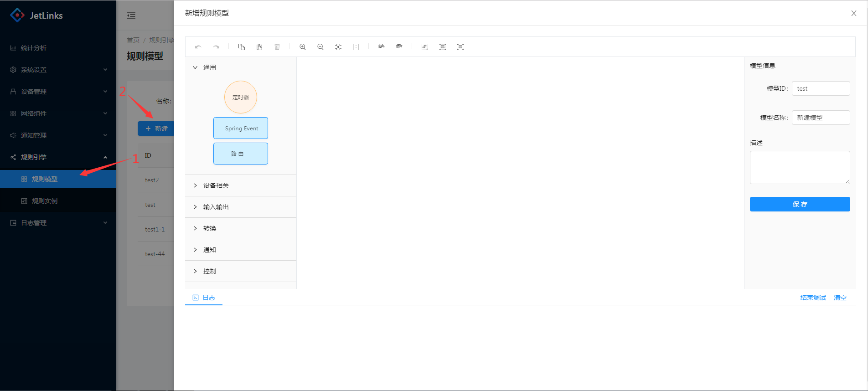Click the 模型名称 input field
Image resolution: width=868 pixels, height=391 pixels.
click(821, 118)
